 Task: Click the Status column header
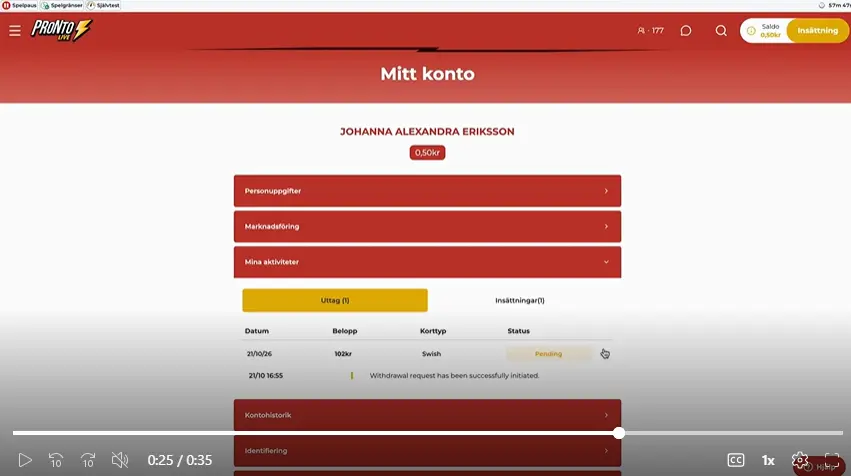point(518,331)
